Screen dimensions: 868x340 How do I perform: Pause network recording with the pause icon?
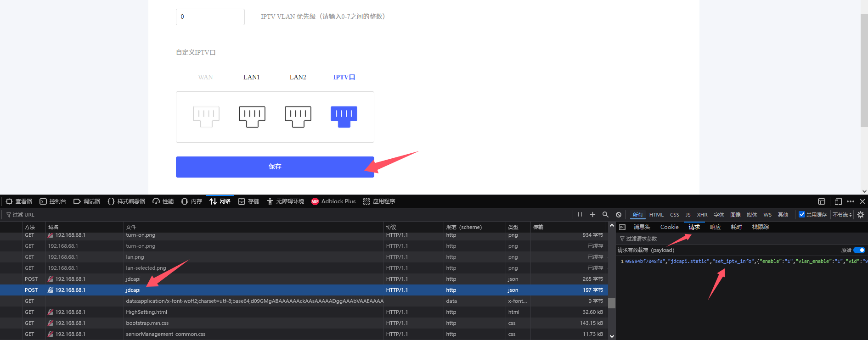point(580,214)
